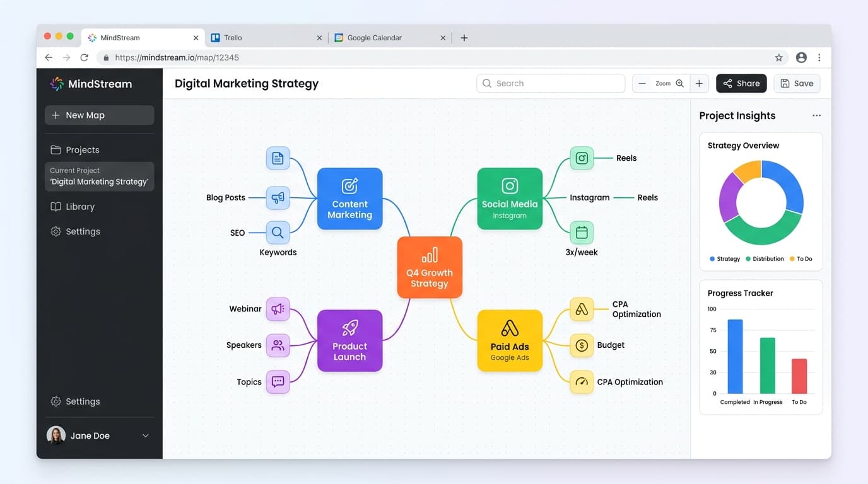The height and width of the screenshot is (484, 868).
Task: Reload the page with the refresh icon
Action: pos(84,57)
